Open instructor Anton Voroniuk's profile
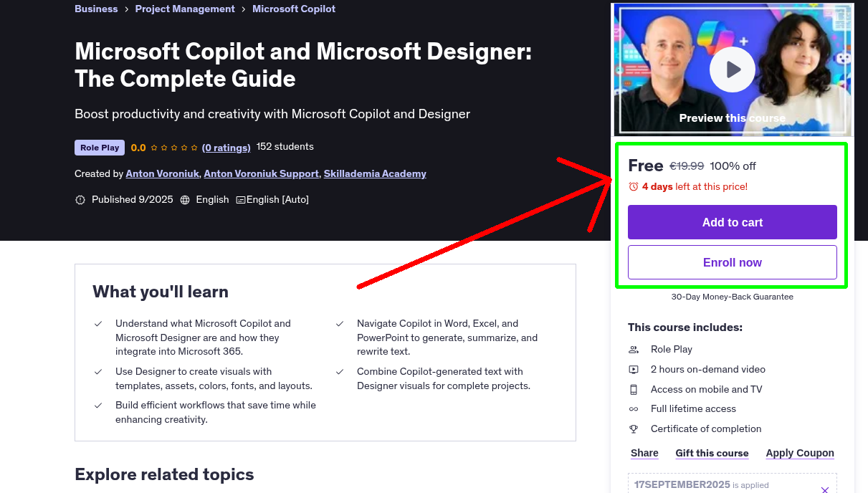Image resolution: width=868 pixels, height=493 pixels. coord(163,174)
